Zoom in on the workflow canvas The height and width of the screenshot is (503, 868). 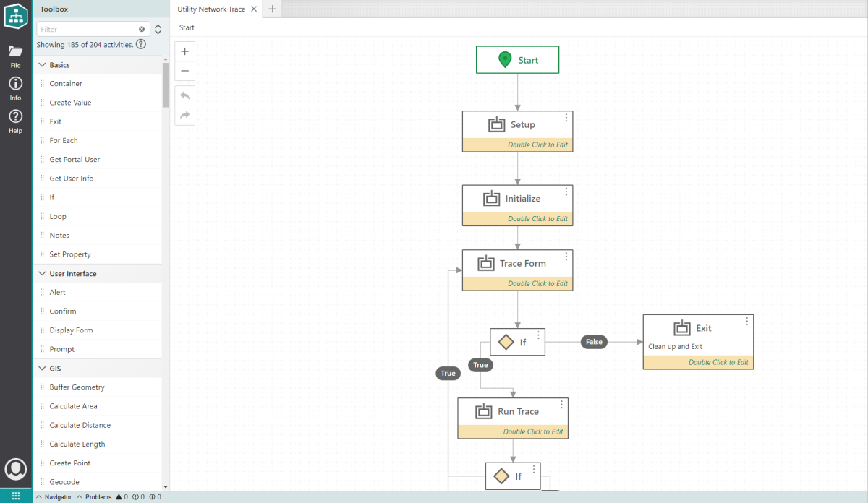(185, 52)
